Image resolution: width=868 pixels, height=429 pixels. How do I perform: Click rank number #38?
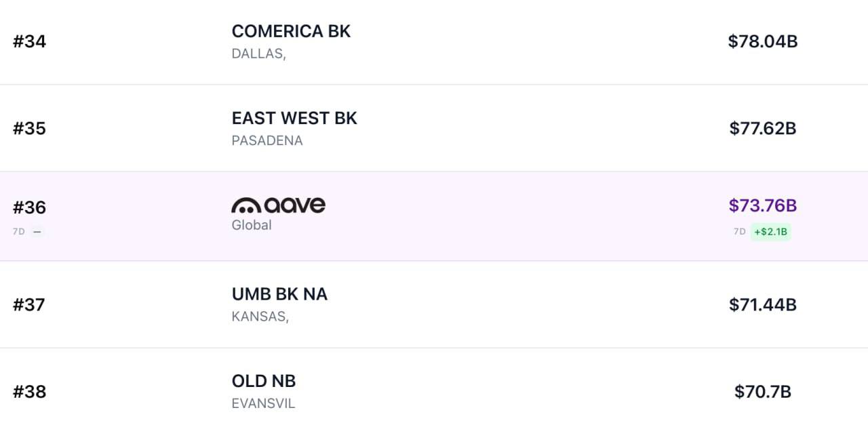click(x=29, y=391)
